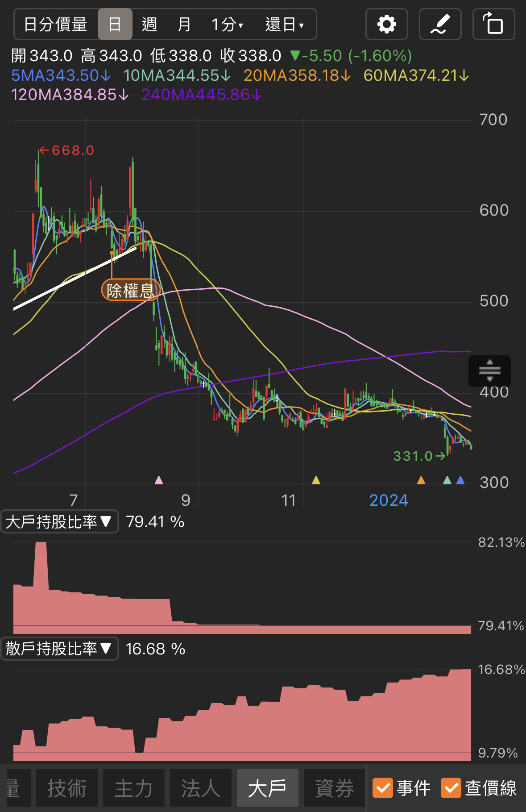Tap the 開343.0 opening price value
Image resolution: width=526 pixels, height=812 pixels.
coord(41,56)
